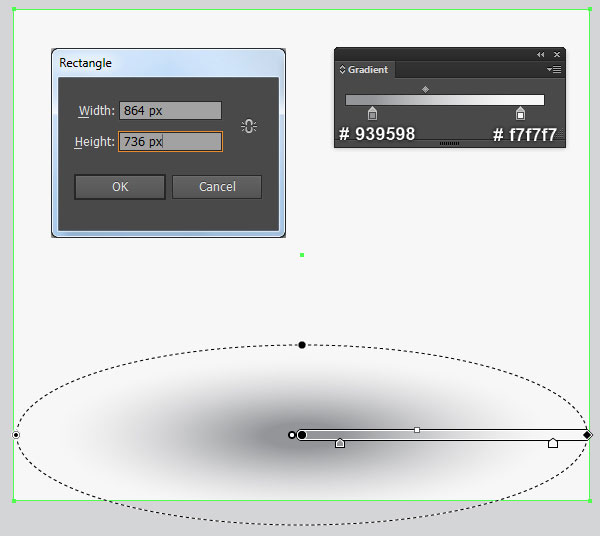Click the bottom-right green anchor point
The image size is (600, 536).
click(590, 500)
